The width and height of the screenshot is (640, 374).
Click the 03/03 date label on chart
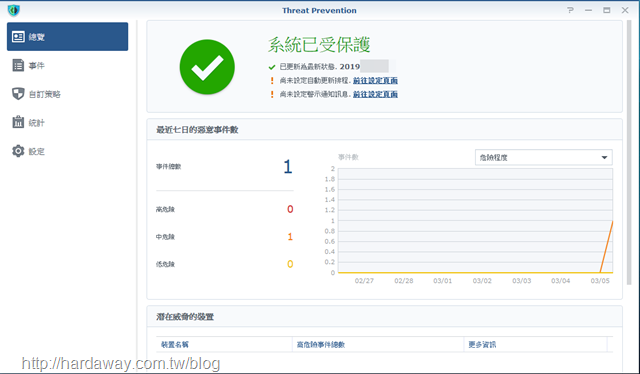522,280
